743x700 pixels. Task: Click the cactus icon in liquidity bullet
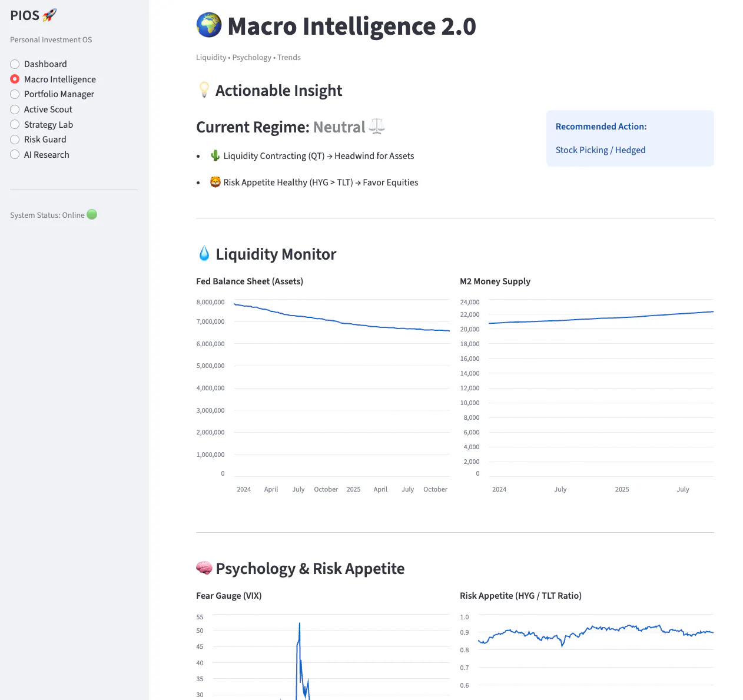coord(215,155)
